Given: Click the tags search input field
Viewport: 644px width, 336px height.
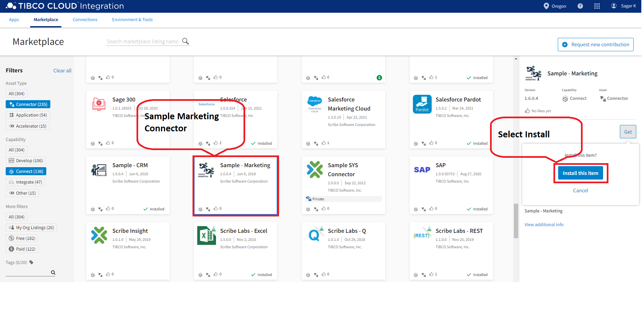Looking at the screenshot, I should 28,272.
